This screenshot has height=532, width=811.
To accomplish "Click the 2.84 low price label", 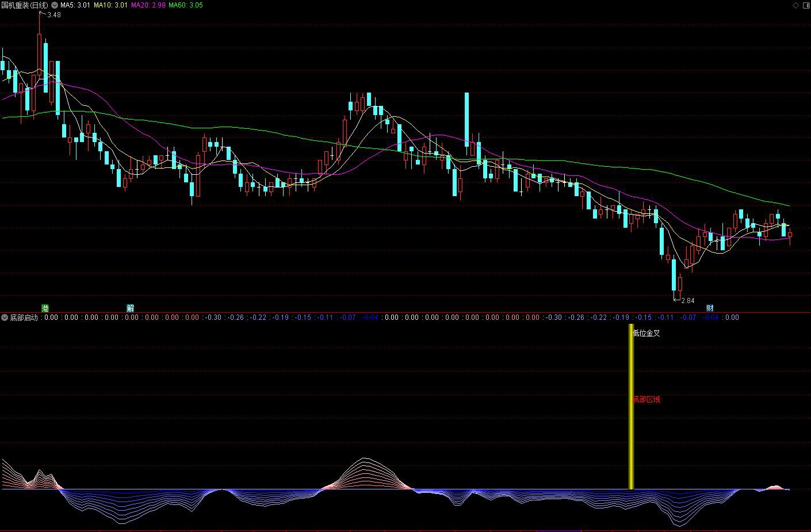I will point(687,301).
